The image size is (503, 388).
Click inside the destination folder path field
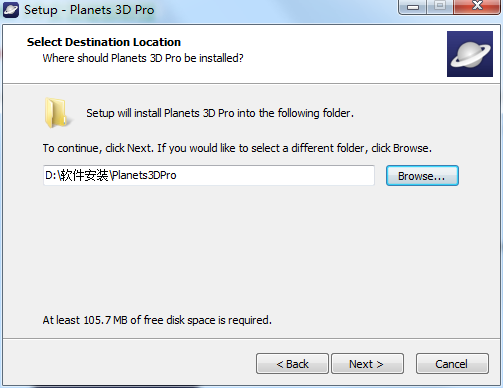[209, 175]
